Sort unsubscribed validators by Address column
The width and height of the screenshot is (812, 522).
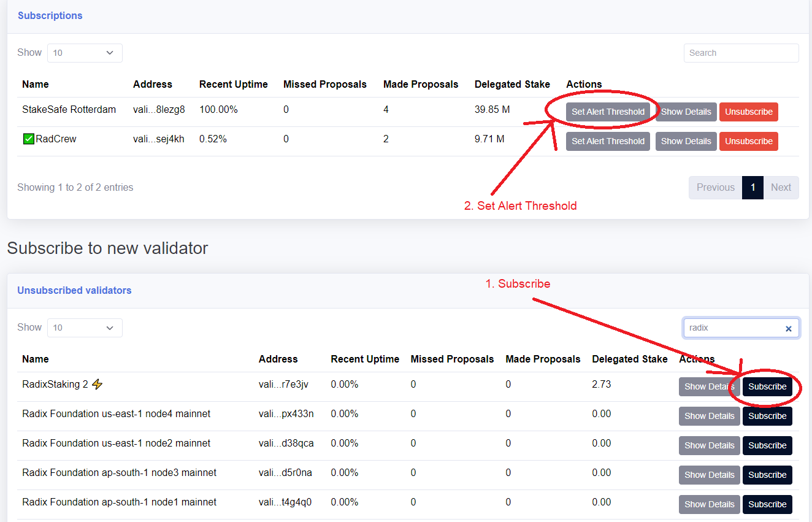278,359
